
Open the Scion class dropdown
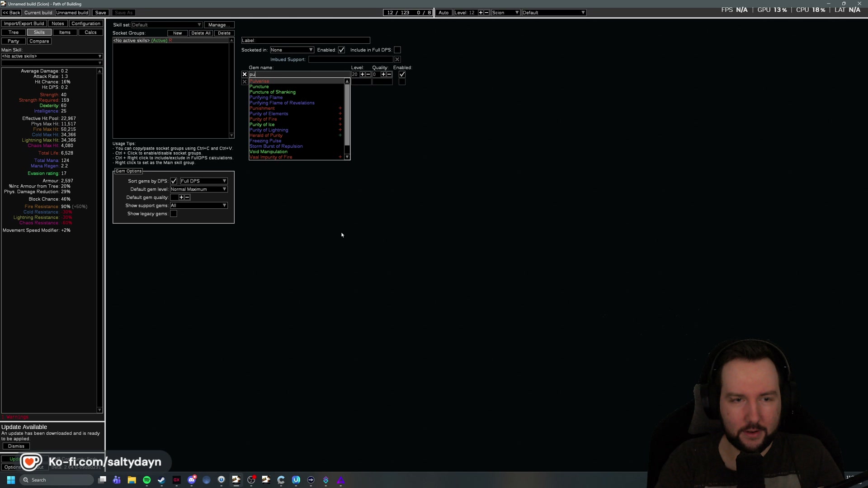(x=505, y=13)
